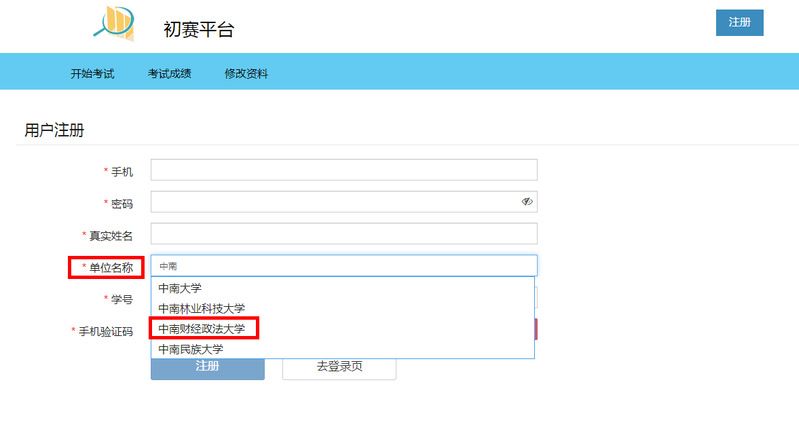
Task: Click the 注册 button in top header
Action: [739, 22]
